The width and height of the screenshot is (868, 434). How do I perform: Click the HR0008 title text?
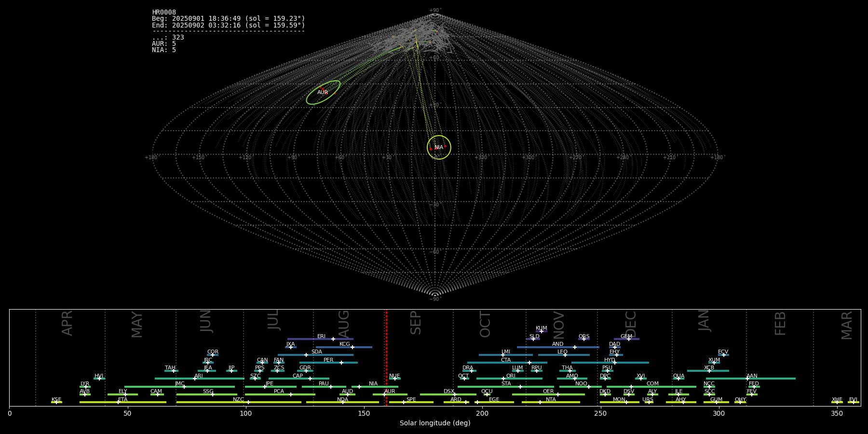(164, 13)
